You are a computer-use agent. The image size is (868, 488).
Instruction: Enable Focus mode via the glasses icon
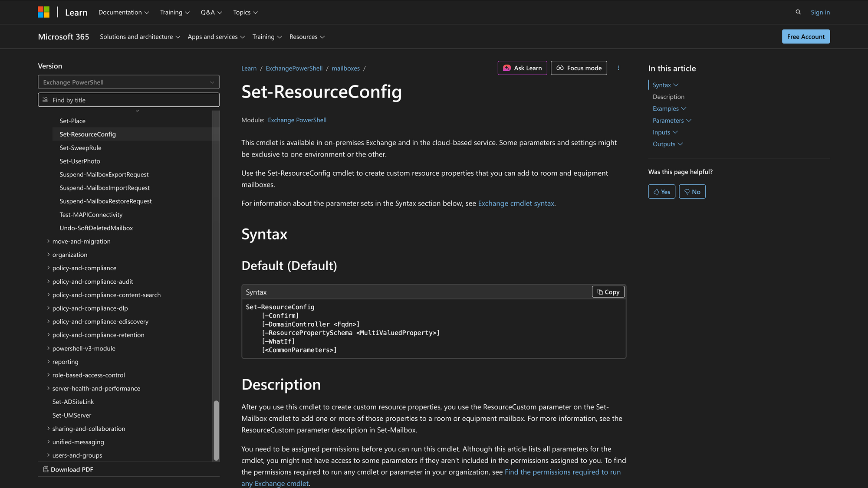[560, 68]
